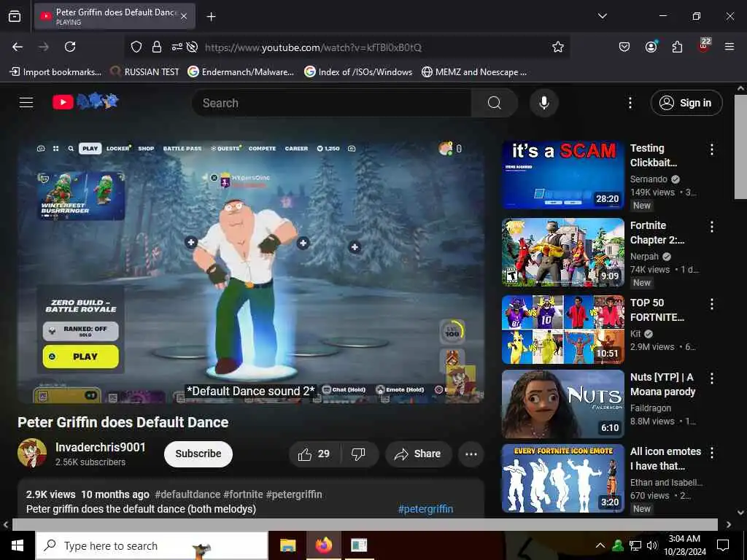Image resolution: width=747 pixels, height=560 pixels.
Task: Close the Peter Griffin YouTube tab
Action: pyautogui.click(x=184, y=17)
